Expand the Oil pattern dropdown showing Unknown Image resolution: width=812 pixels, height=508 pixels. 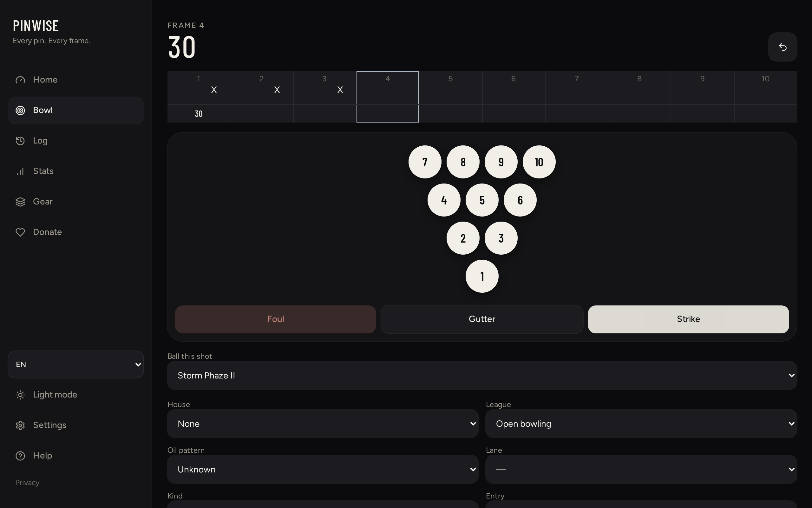pos(323,469)
